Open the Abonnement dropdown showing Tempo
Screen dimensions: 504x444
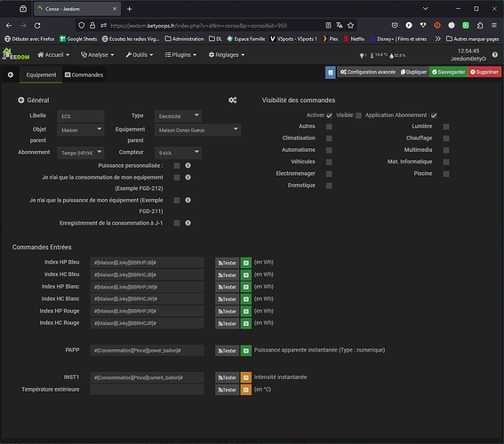(81, 153)
